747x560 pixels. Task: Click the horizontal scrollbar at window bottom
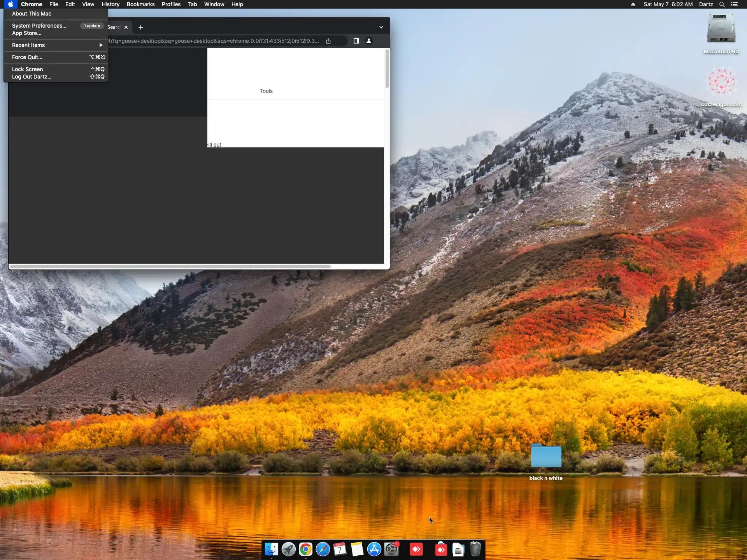coord(170,267)
